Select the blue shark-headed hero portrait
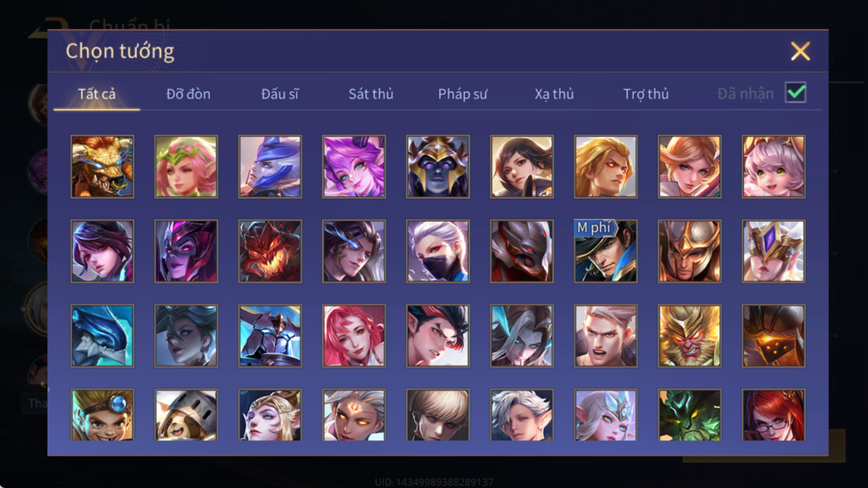868x488 pixels. pos(102,336)
